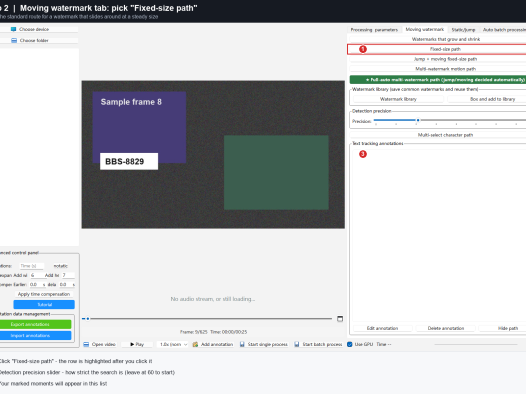Click the Choose folder icon

point(14,40)
